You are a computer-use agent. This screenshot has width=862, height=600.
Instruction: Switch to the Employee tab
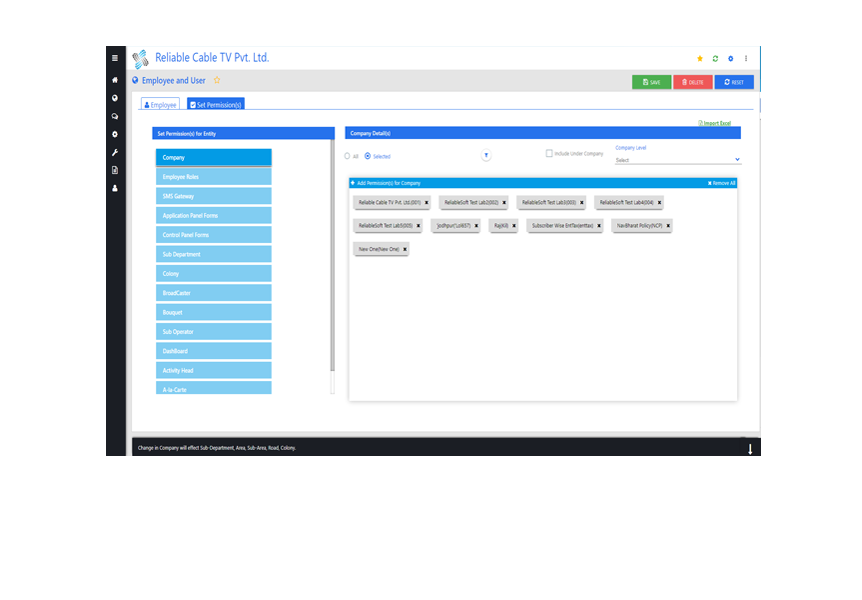160,104
